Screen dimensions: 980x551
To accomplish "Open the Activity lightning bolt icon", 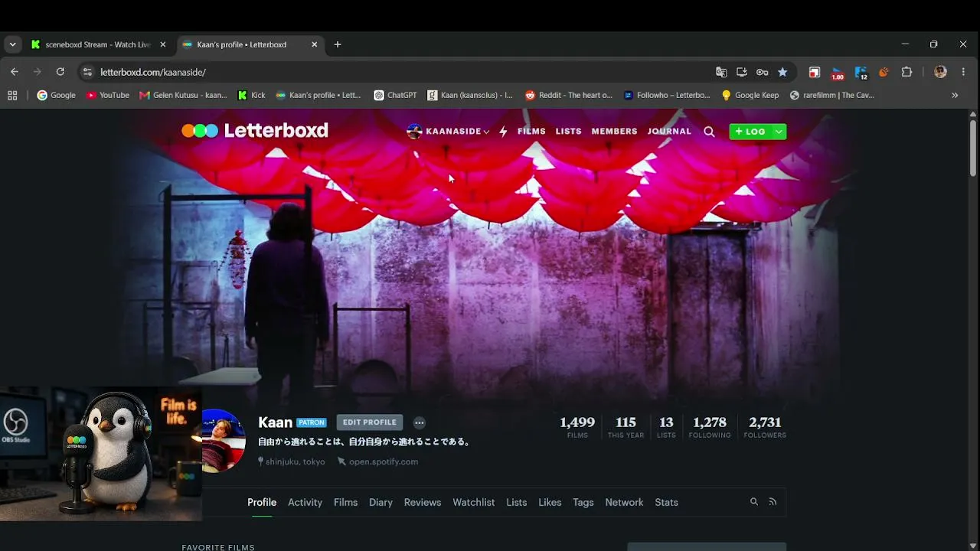I will (503, 132).
